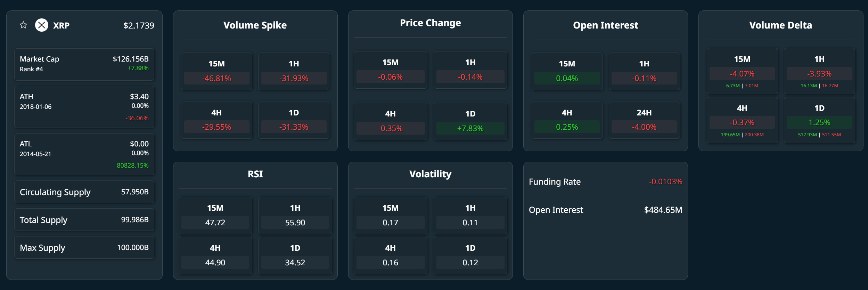The width and height of the screenshot is (868, 290).
Task: Select the Volatility 4H 0.16 tile
Action: pyautogui.click(x=390, y=256)
